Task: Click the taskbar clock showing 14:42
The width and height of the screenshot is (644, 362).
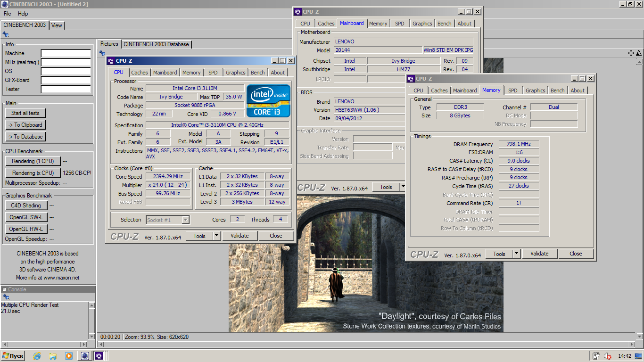Action: pyautogui.click(x=625, y=356)
